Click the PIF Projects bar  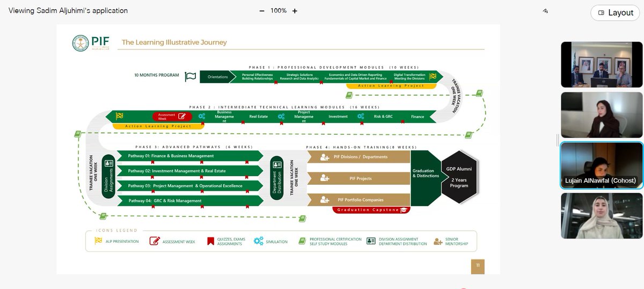[x=358, y=178]
